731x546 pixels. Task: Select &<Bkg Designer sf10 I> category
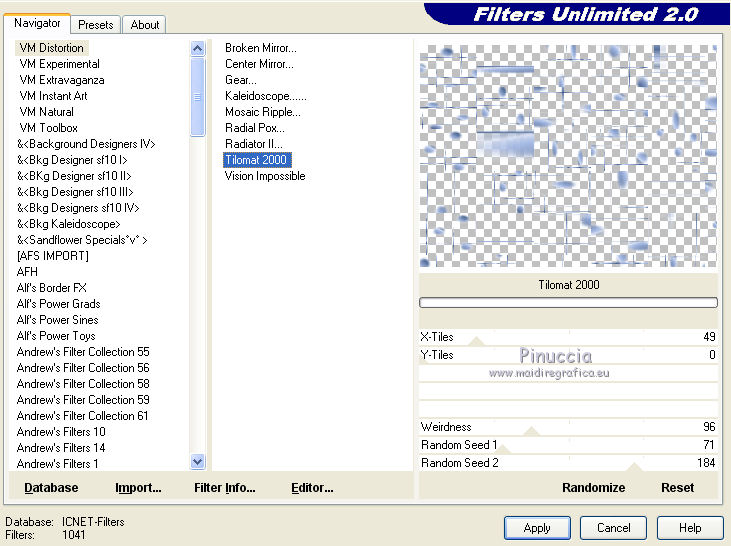click(x=72, y=160)
